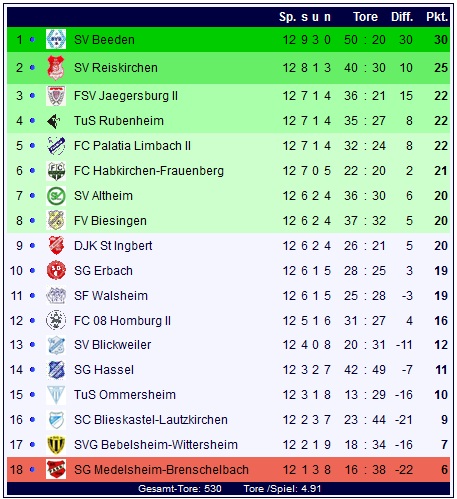Open the FC Habkirchen-Frauenberg team name

(x=149, y=171)
